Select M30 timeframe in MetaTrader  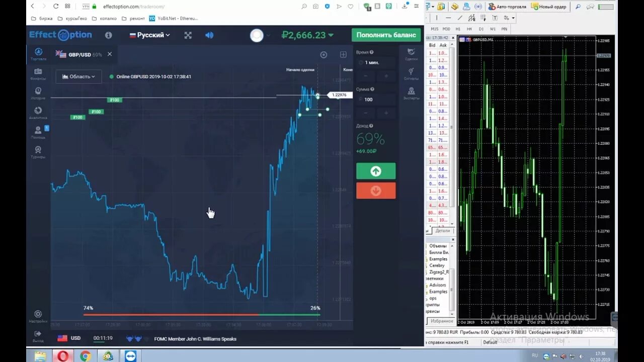tap(446, 29)
